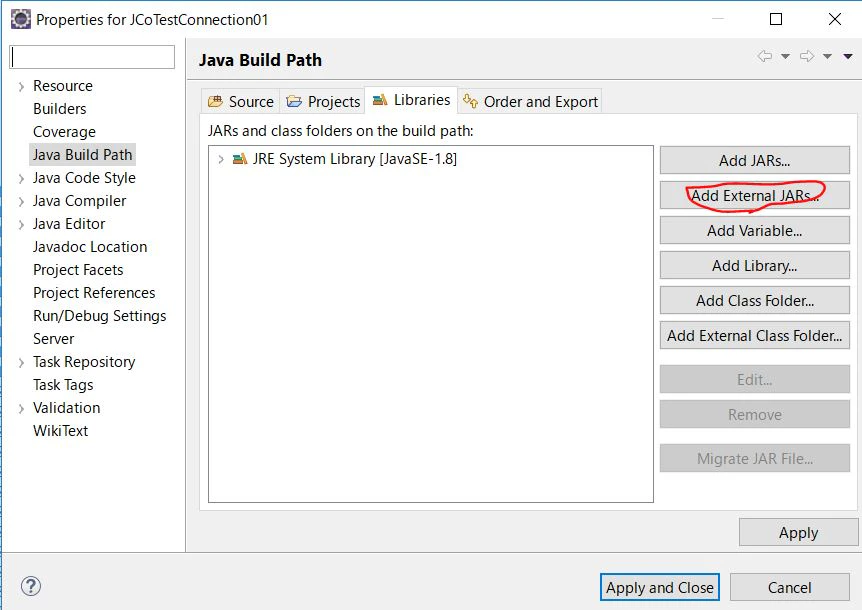Select Java Build Path in the tree

click(x=82, y=155)
